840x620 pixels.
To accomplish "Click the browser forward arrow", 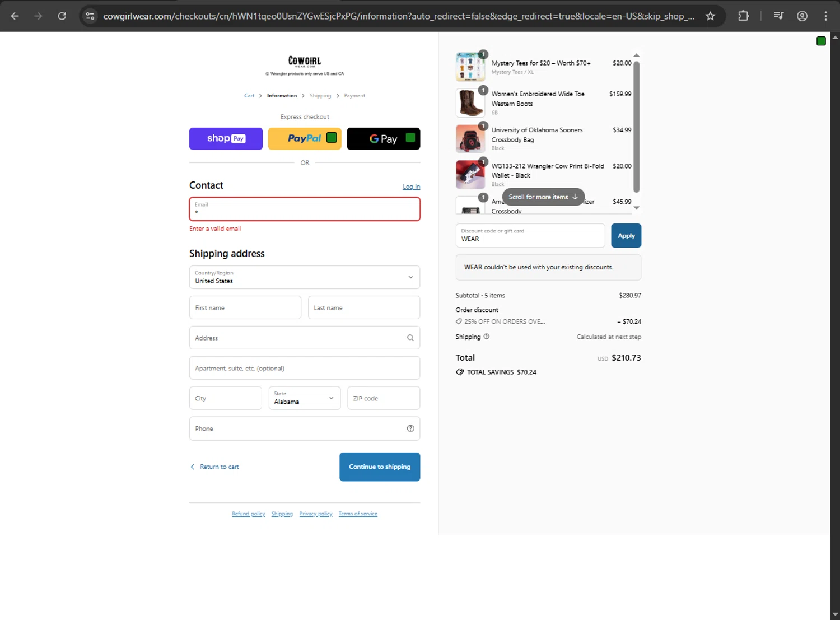I will click(x=38, y=16).
